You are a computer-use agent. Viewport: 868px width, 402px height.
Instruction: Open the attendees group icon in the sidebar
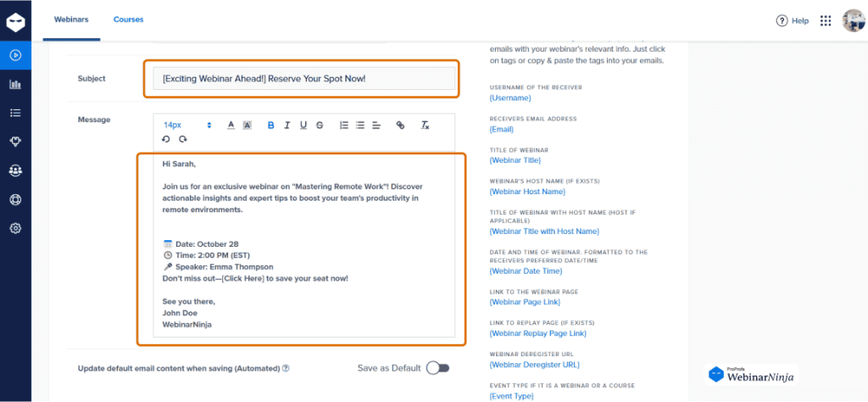[15, 170]
